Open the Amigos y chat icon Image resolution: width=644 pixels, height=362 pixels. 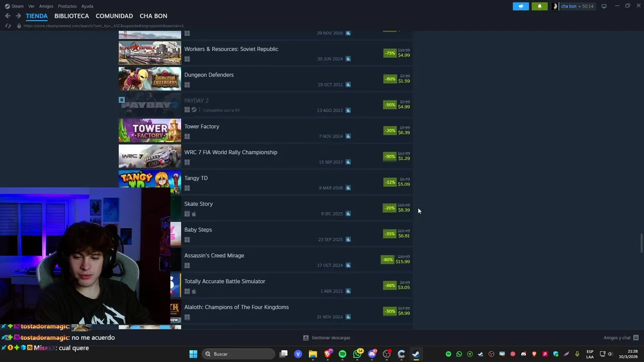(x=636, y=338)
